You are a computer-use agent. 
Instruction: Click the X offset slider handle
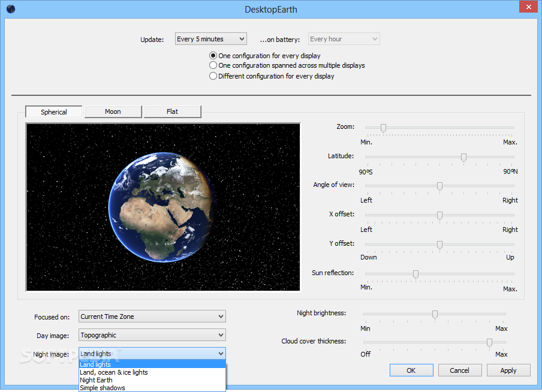point(439,216)
